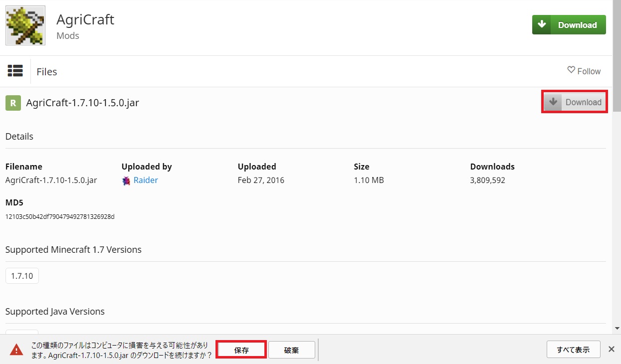621x364 pixels.
Task: Click the Follow heart icon
Action: [571, 70]
